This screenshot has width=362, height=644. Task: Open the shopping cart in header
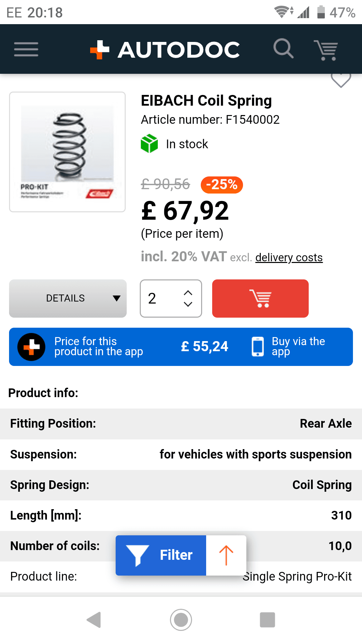[325, 50]
